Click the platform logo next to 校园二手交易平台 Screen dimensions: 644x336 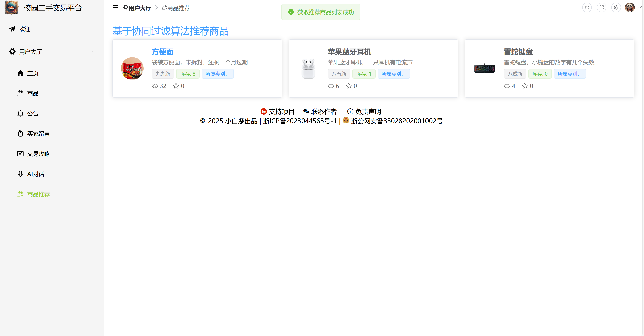coord(12,7)
